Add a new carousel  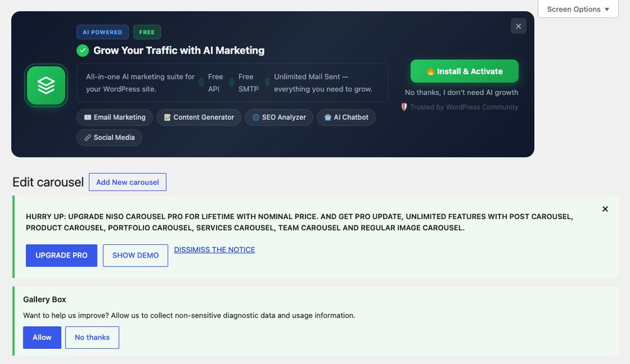coord(127,182)
